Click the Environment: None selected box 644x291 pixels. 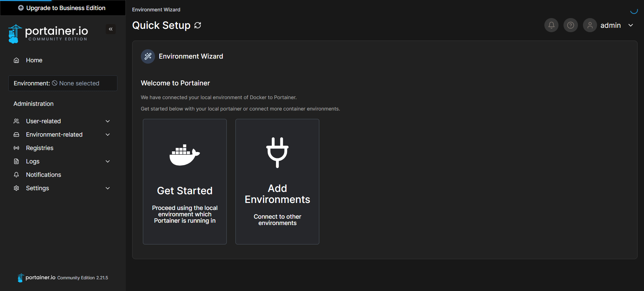63,83
